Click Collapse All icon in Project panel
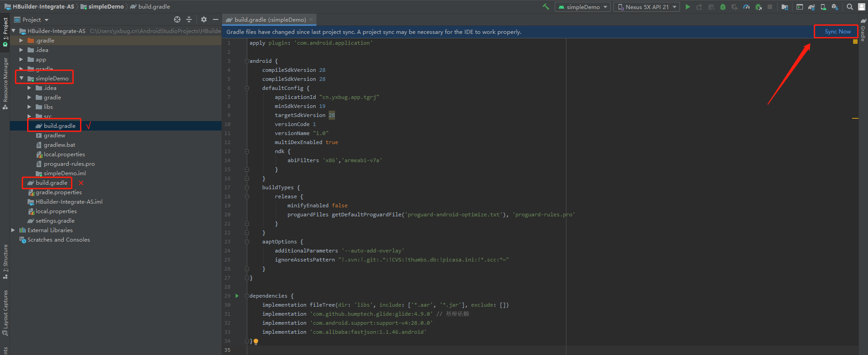Image resolution: width=868 pixels, height=355 pixels. pos(189,19)
